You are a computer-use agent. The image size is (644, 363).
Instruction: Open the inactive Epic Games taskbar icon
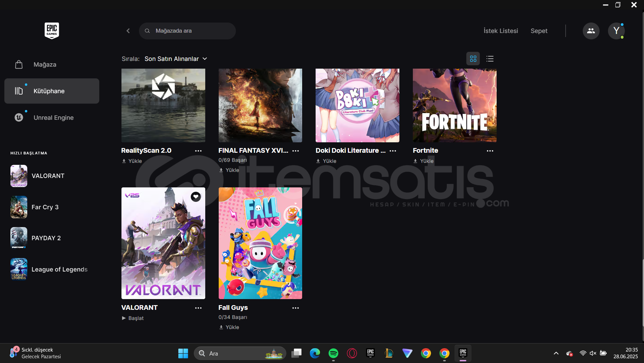point(370,353)
